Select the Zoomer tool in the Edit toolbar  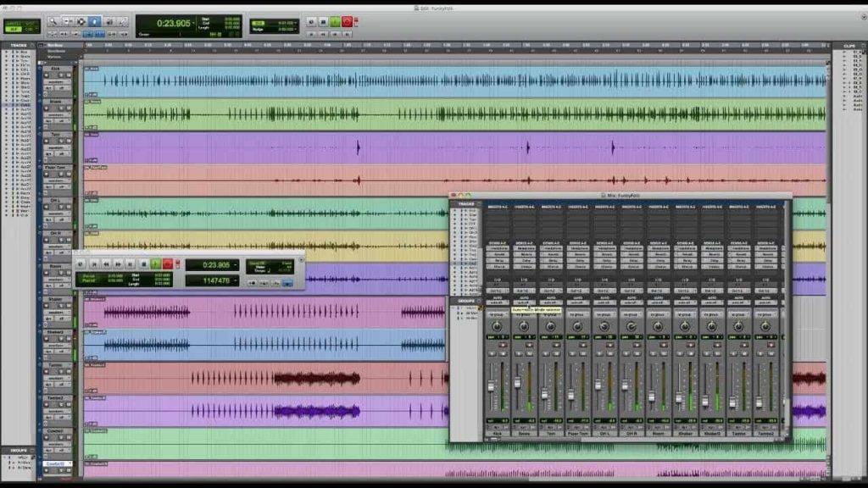tap(54, 21)
